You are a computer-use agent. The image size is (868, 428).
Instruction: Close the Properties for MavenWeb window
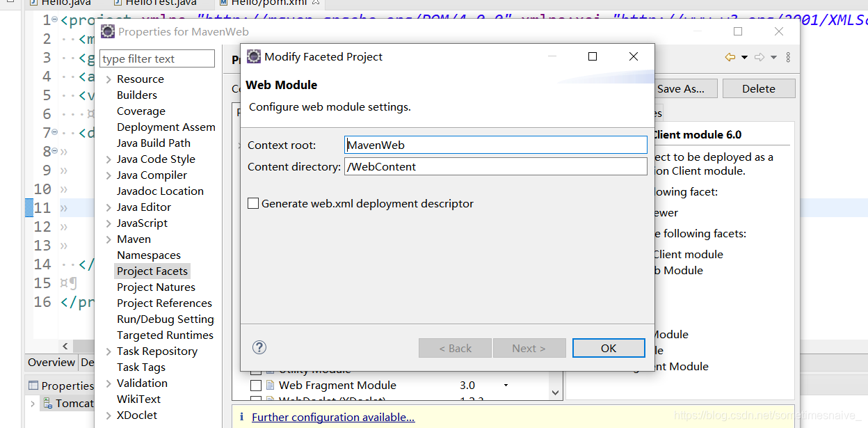point(779,31)
